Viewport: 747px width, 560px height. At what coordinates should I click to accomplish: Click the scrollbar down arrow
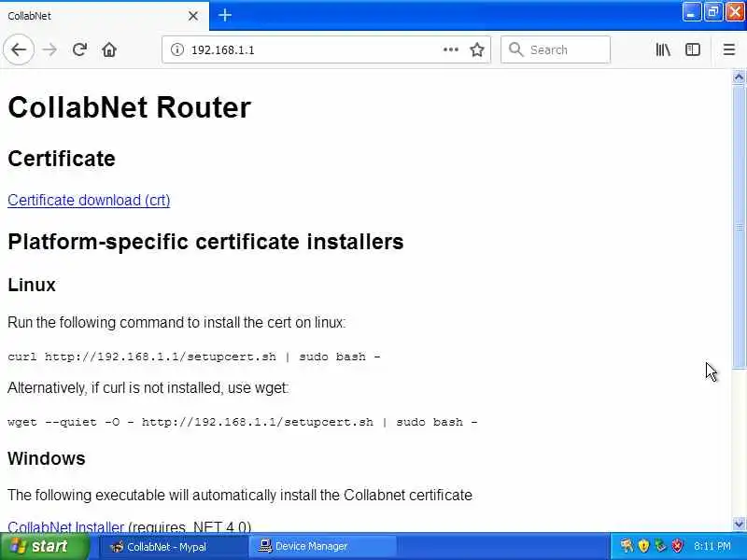[739, 525]
